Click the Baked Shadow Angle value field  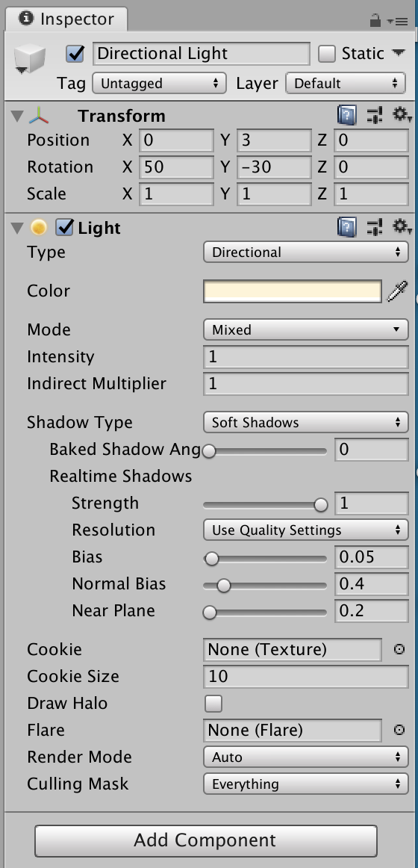click(x=372, y=450)
